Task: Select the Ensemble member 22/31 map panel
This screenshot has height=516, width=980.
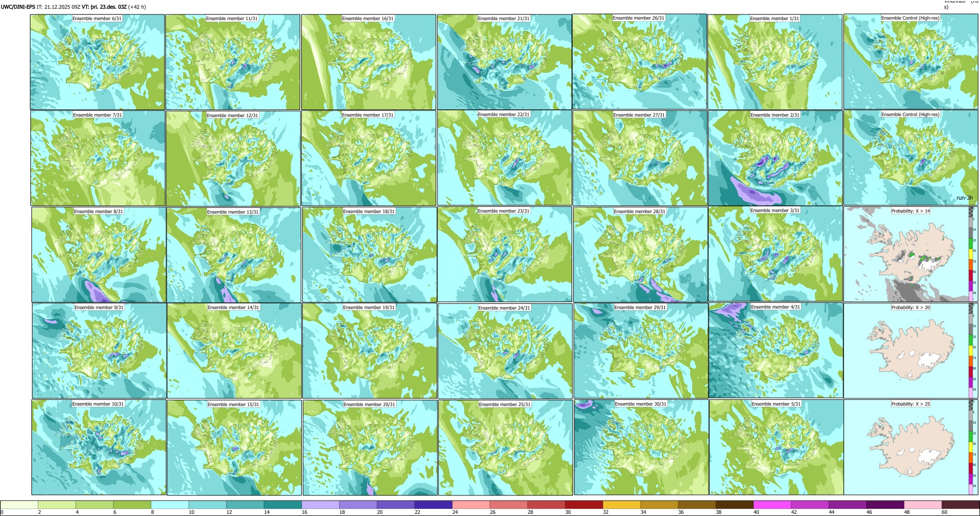Action: (504, 158)
